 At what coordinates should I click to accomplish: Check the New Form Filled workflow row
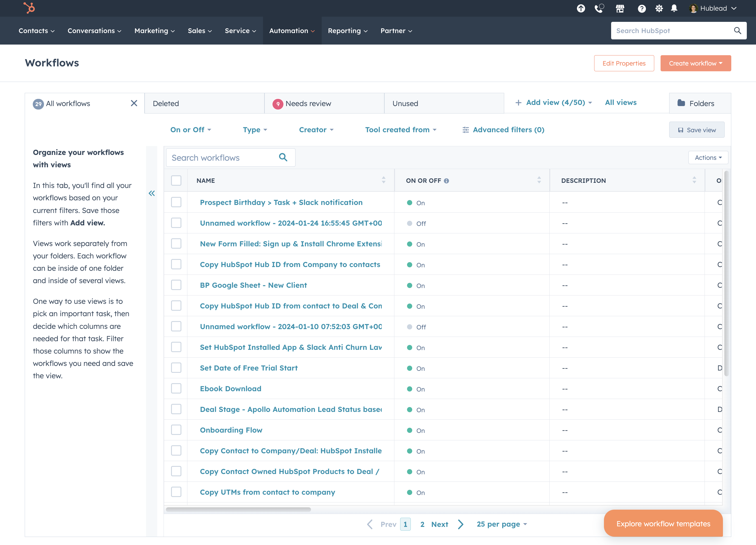176,243
